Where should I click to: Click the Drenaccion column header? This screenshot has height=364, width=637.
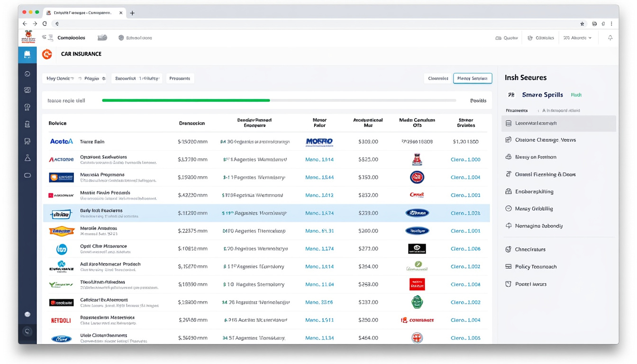192,123
